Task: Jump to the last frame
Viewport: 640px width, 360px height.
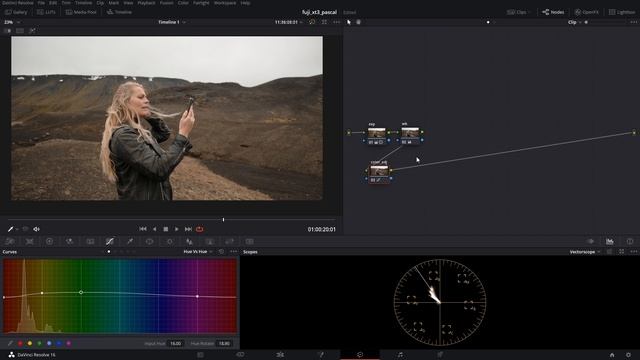Action: coord(188,229)
